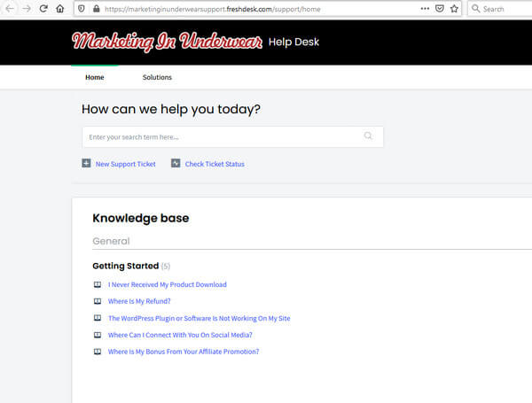Open the Home tab
The height and width of the screenshot is (403, 532).
point(95,77)
